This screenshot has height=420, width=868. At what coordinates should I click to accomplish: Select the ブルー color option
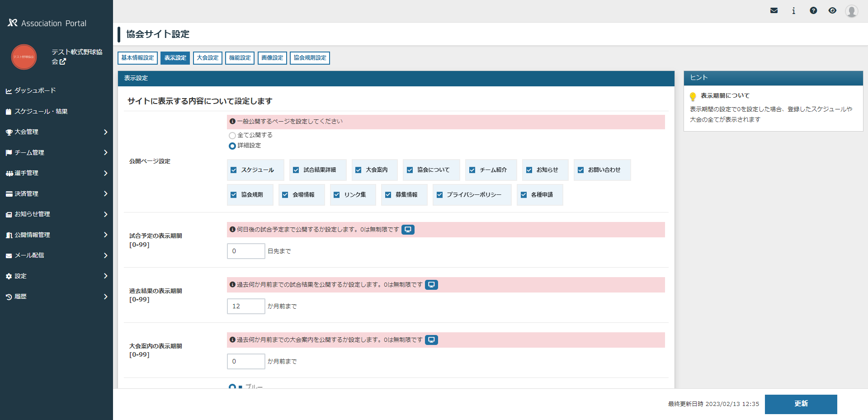(232, 387)
